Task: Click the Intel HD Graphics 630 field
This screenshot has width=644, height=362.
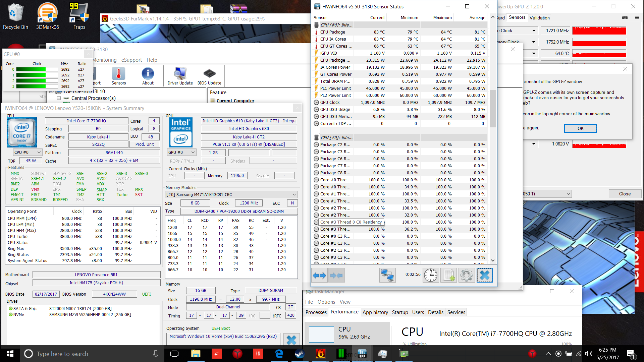Action: [249, 129]
